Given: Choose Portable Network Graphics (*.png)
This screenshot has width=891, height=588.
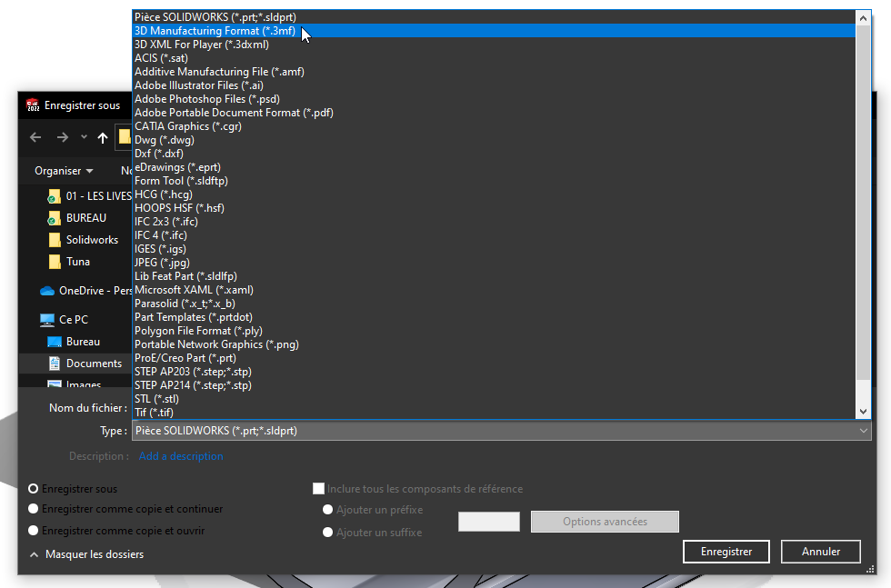Looking at the screenshot, I should (x=494, y=344).
